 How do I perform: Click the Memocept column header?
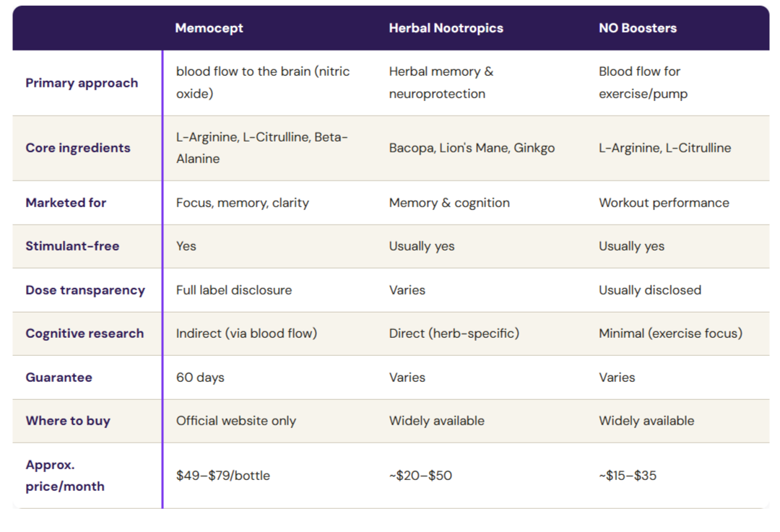pos(209,28)
